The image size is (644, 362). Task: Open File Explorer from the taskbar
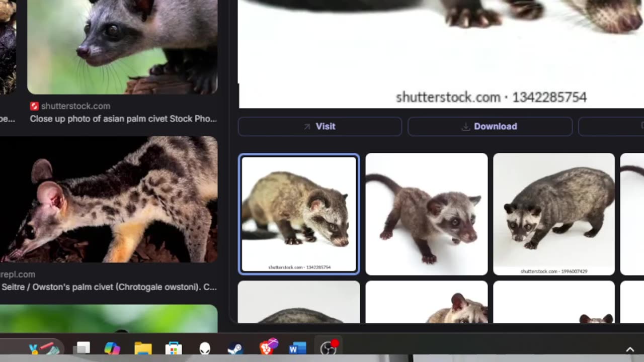tap(143, 348)
